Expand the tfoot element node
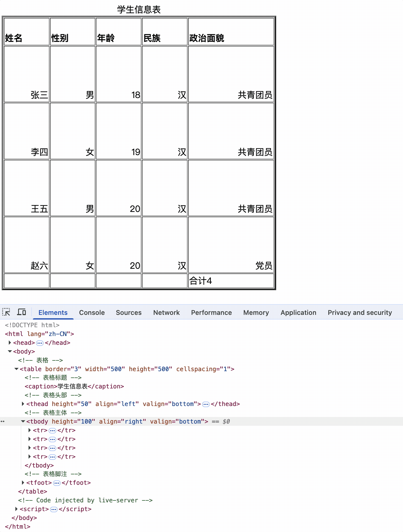The image size is (403, 532). [23, 483]
